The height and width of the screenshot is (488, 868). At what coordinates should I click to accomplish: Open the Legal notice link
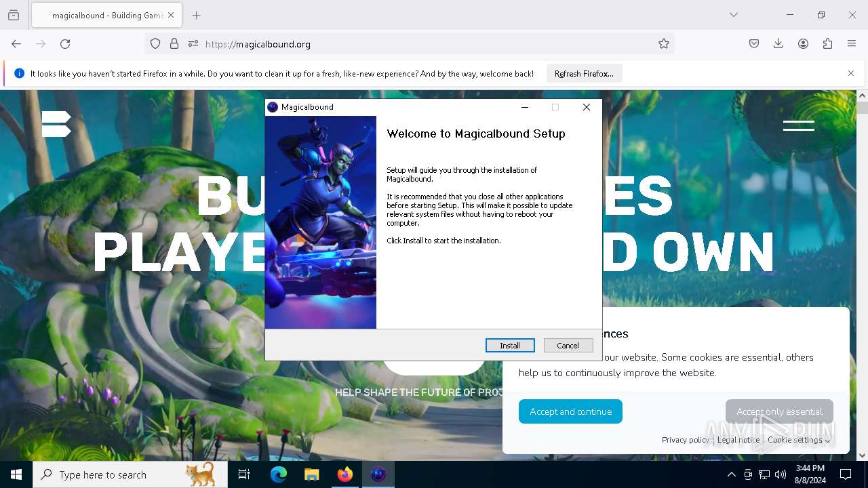(738, 440)
